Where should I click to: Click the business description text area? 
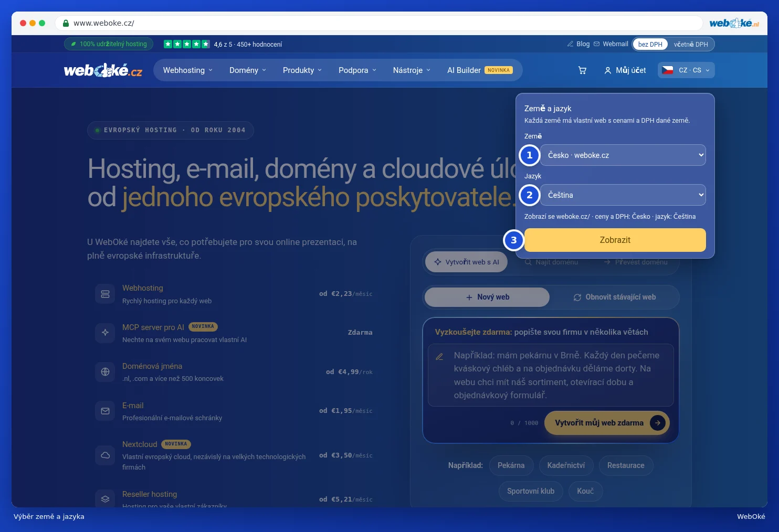pos(551,375)
